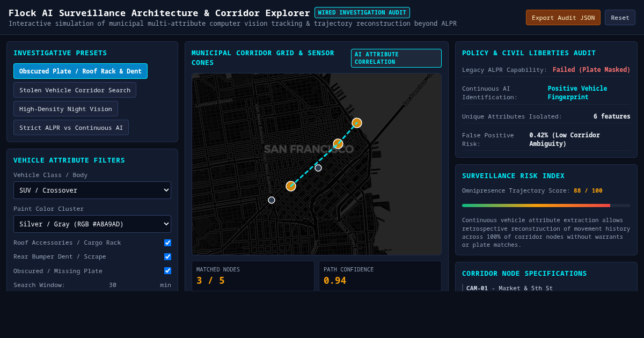Click Positive Vehicle Fingerprint result text
Image resolution: width=644 pixels, height=338 pixels.
(577, 93)
